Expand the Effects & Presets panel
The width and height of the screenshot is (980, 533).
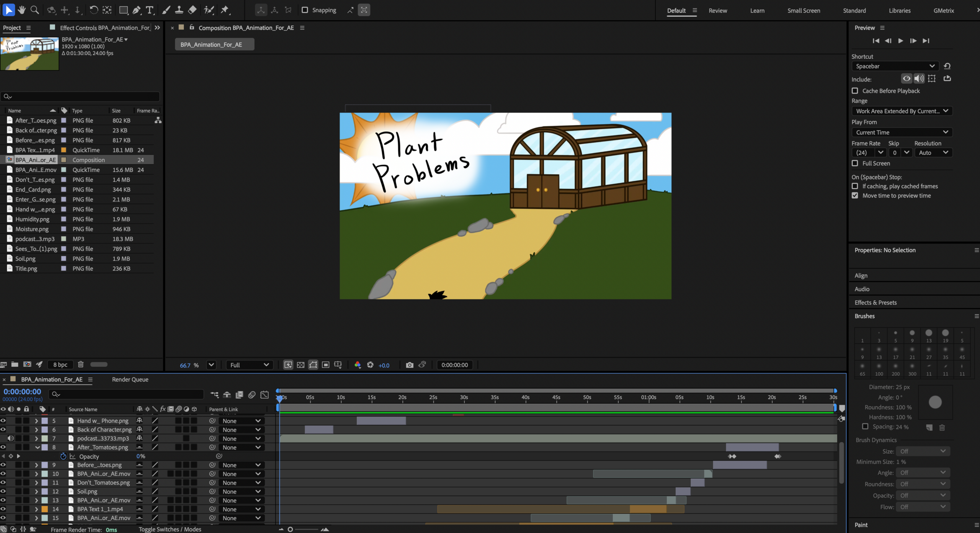coord(875,302)
